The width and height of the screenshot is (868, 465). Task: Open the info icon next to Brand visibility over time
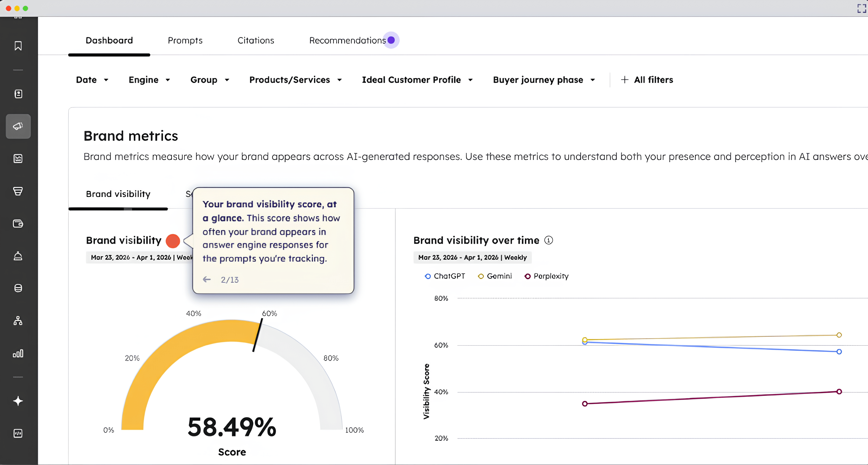click(548, 240)
